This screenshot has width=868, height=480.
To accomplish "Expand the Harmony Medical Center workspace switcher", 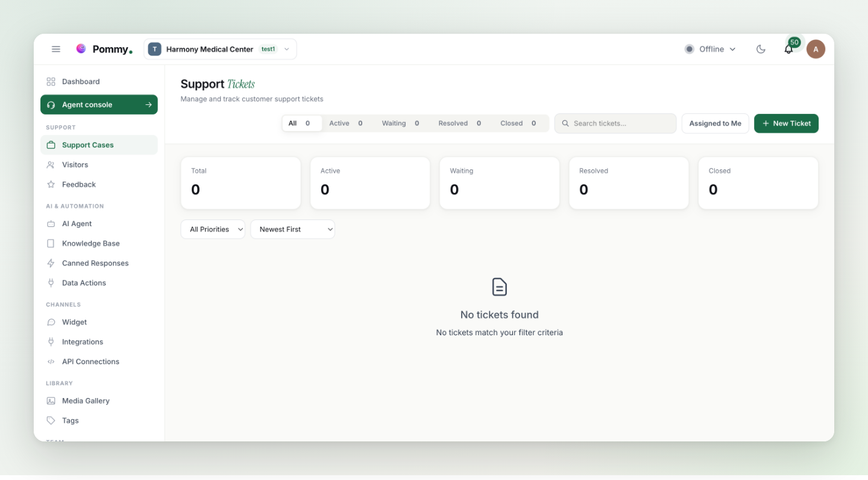I will click(x=220, y=49).
